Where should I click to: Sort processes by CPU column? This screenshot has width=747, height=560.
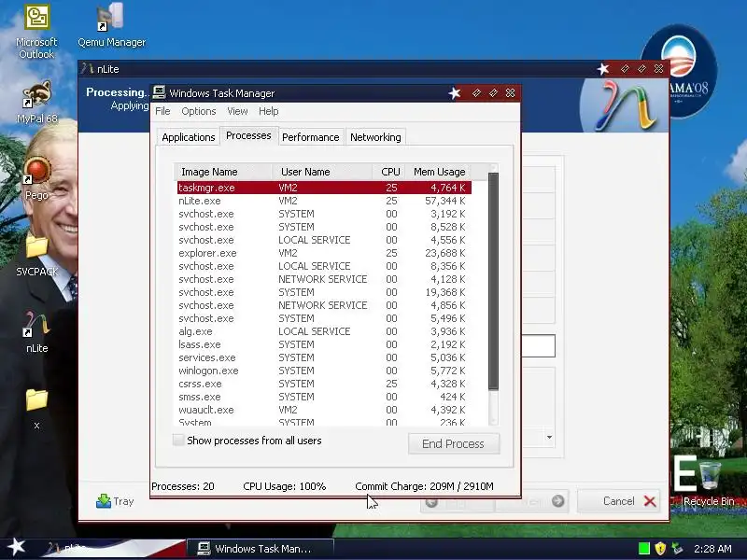389,172
